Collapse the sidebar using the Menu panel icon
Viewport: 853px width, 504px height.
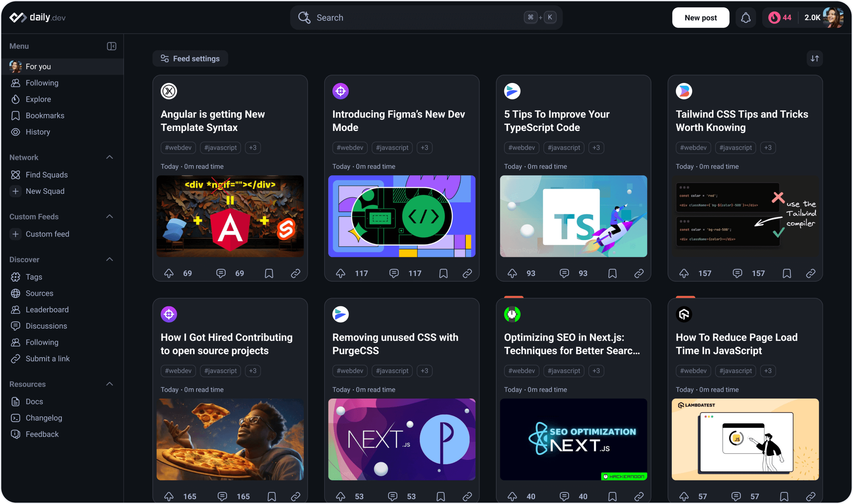tap(111, 46)
